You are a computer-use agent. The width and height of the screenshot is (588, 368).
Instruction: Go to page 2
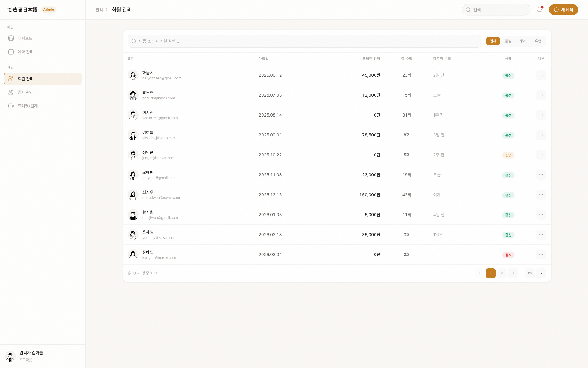(501, 273)
